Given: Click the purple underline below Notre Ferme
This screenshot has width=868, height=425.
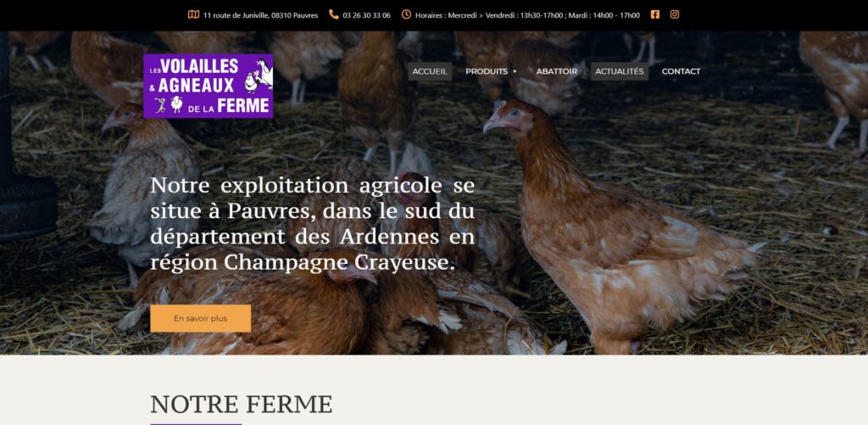Looking at the screenshot, I should (196, 424).
